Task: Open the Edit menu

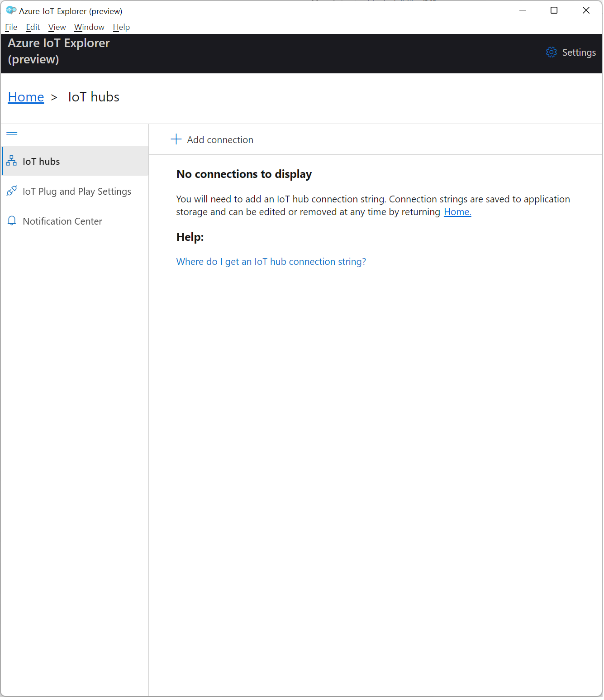Action: point(33,27)
